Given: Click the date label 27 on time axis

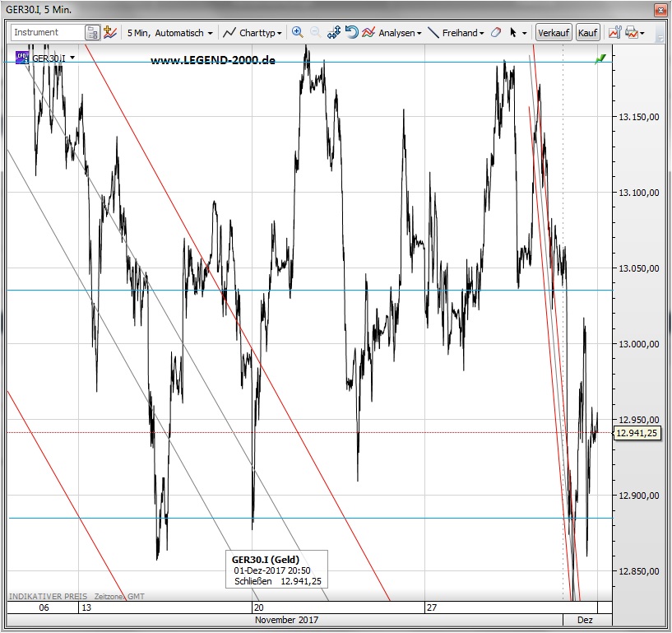Looking at the screenshot, I should point(432,607).
